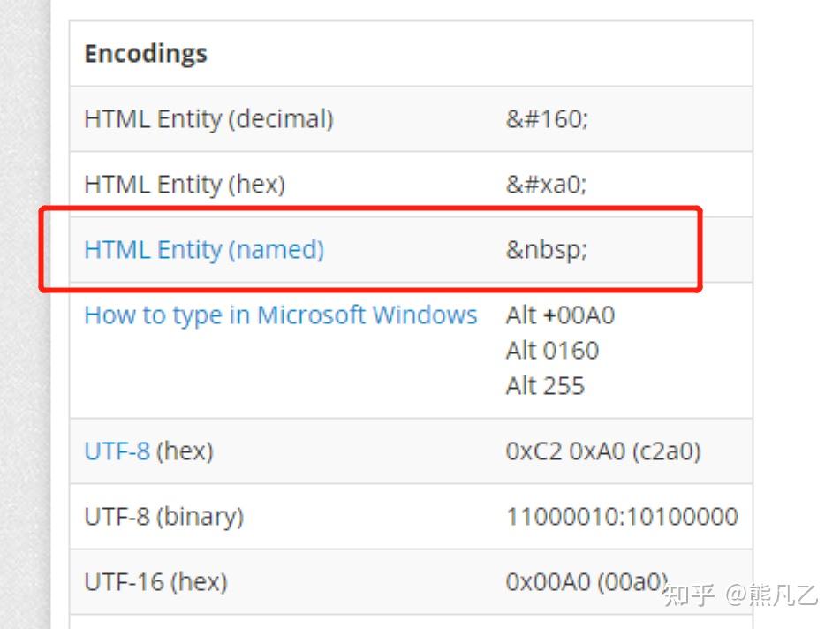Click the Encodings table header

click(x=146, y=54)
